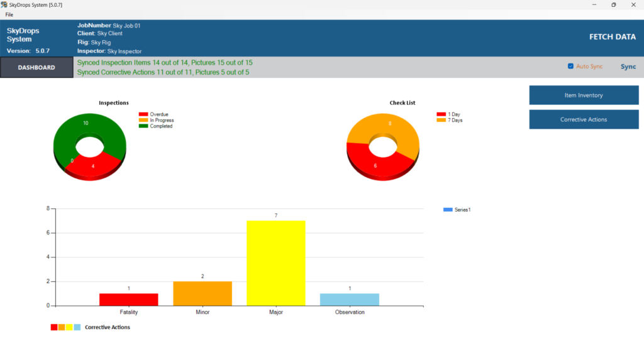Click the blue Series1 legend swatch

[x=447, y=210]
